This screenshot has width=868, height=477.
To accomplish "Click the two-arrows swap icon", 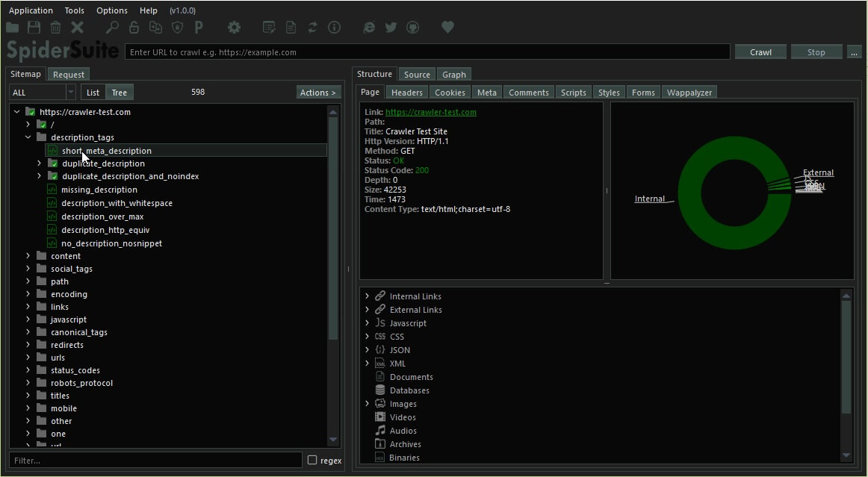I will click(312, 27).
